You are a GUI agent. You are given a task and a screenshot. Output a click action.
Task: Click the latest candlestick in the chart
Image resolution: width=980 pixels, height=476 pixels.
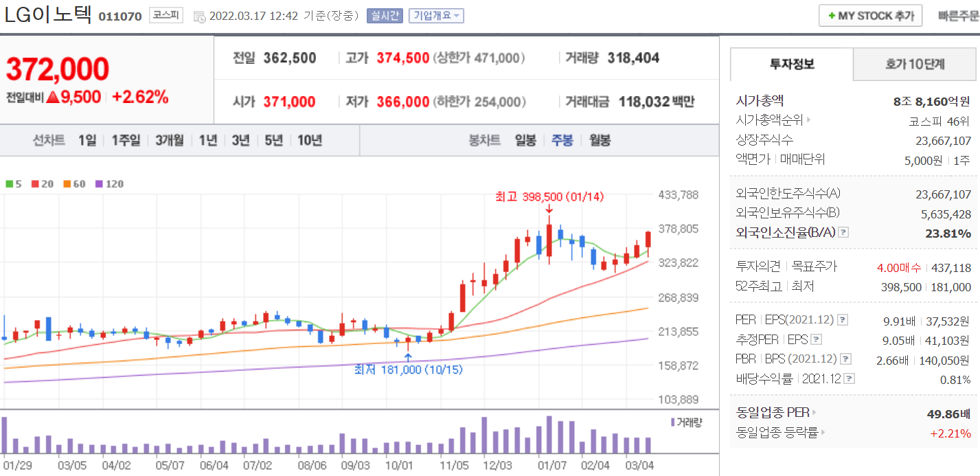(x=648, y=245)
